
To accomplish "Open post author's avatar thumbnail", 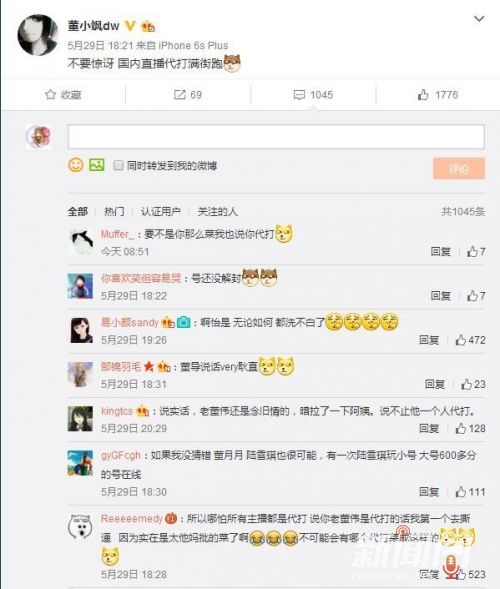I will 38,35.
